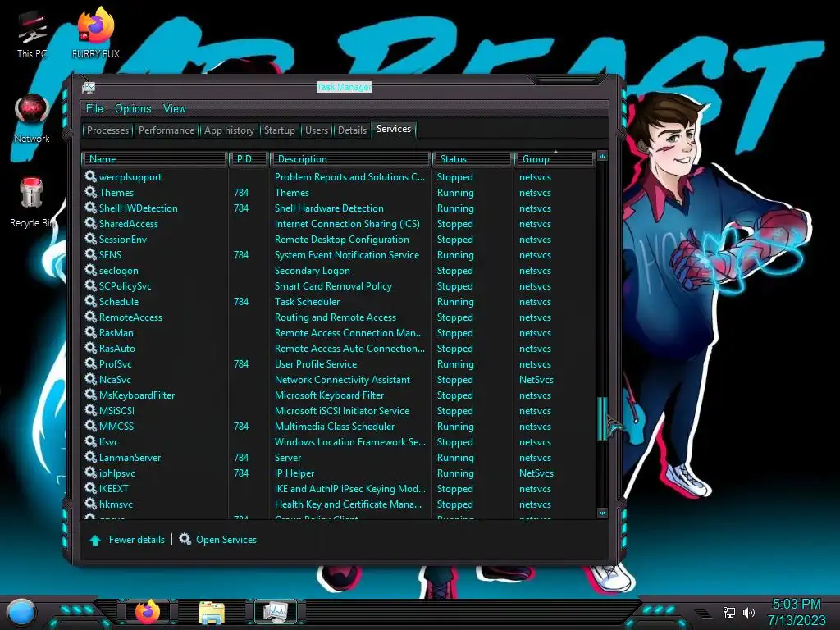Sort by the Description column header
Viewport: 840px width, 630px height.
point(351,158)
